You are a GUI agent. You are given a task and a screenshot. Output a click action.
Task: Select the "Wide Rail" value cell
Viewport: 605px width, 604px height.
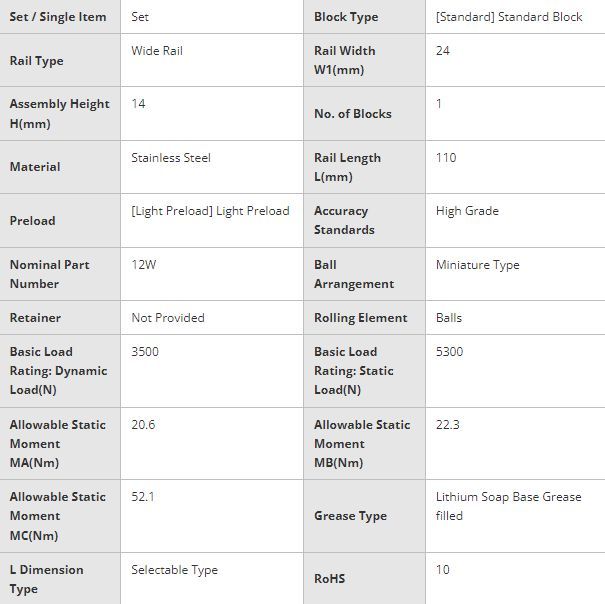point(157,50)
